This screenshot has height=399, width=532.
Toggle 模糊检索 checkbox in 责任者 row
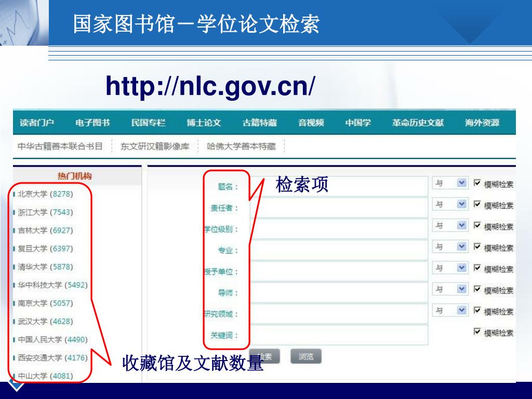477,204
